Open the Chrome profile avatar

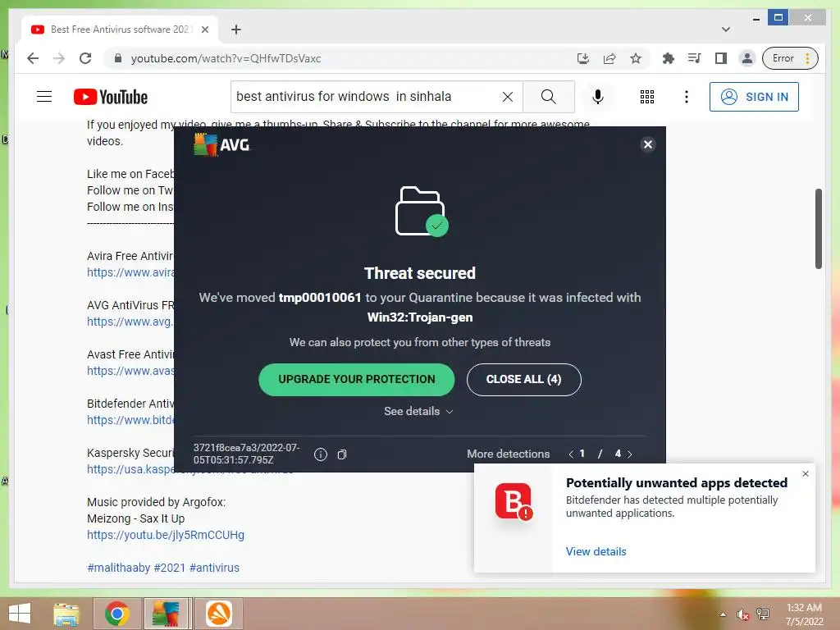pyautogui.click(x=746, y=58)
